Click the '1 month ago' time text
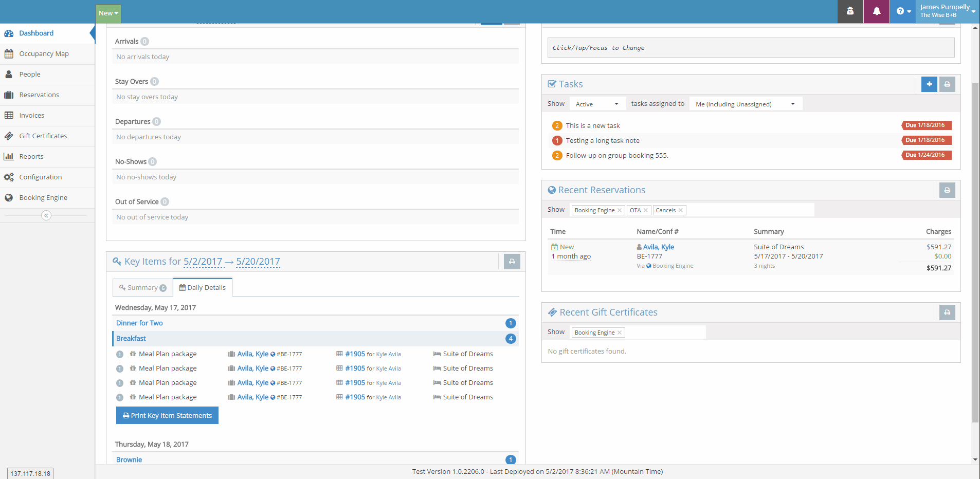The image size is (980, 479). pos(571,256)
